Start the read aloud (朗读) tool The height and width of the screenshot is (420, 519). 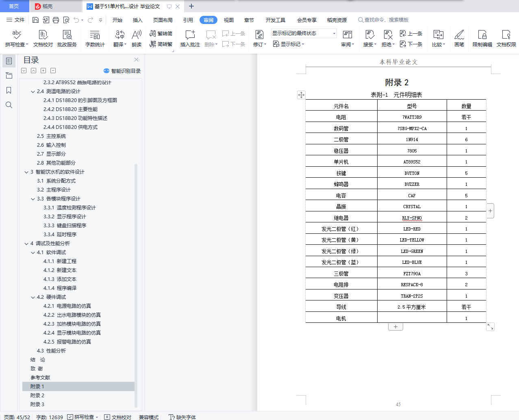(137, 39)
